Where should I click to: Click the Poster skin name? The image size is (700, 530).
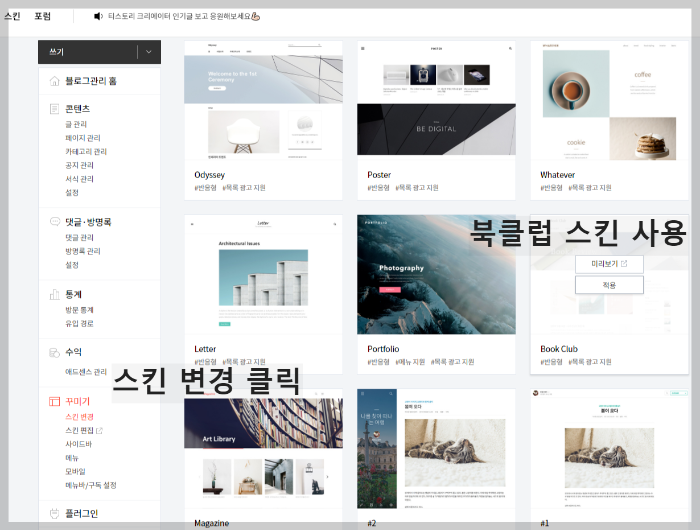pyautogui.click(x=379, y=175)
